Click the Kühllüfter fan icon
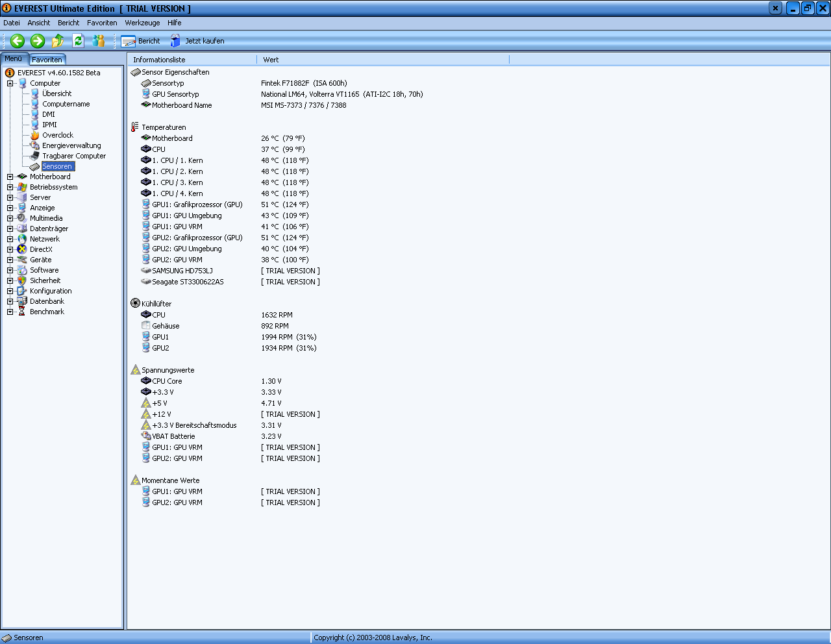Viewport: 831px width, 644px height. pos(135,303)
